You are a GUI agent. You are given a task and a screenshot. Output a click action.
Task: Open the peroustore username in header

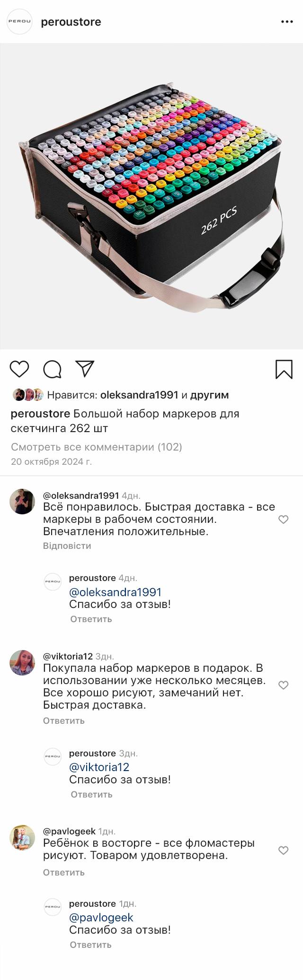[x=71, y=22]
